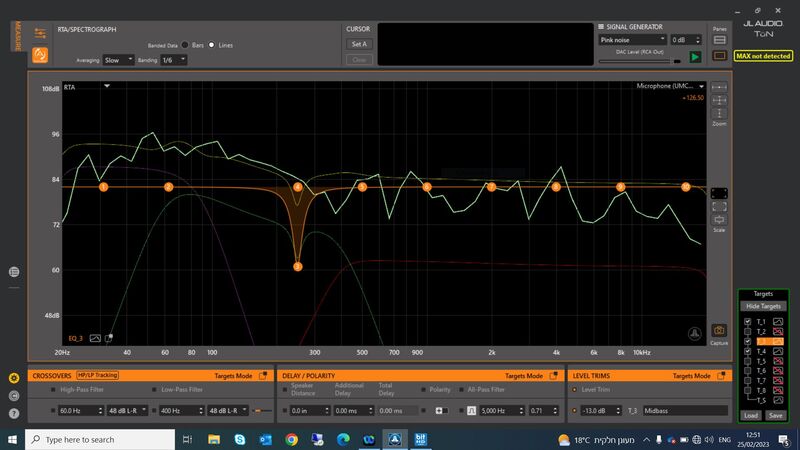Click the list icon on left sidebar
The width and height of the screenshot is (800, 450).
point(14,272)
